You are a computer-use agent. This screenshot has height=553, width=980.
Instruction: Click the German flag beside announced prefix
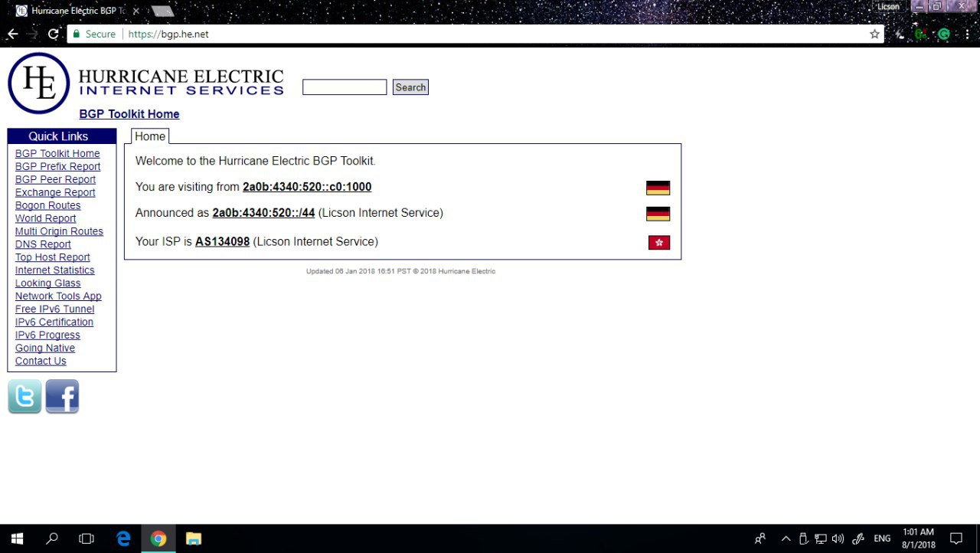coord(658,214)
